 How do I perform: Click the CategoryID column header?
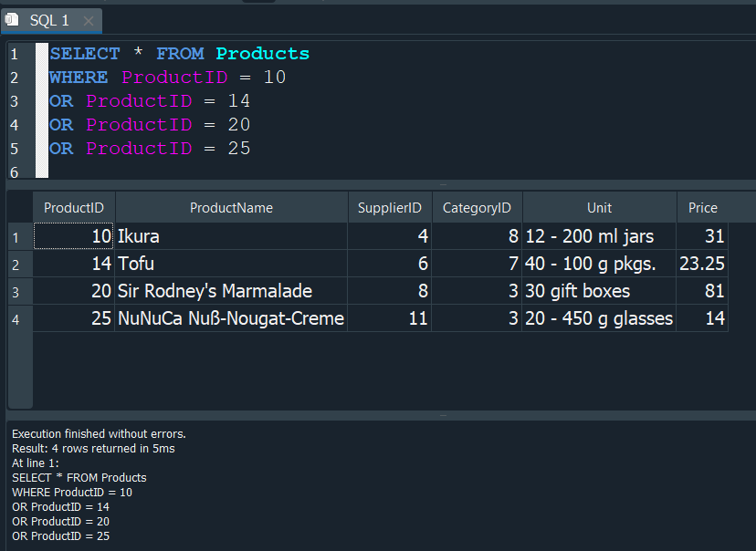tap(477, 208)
